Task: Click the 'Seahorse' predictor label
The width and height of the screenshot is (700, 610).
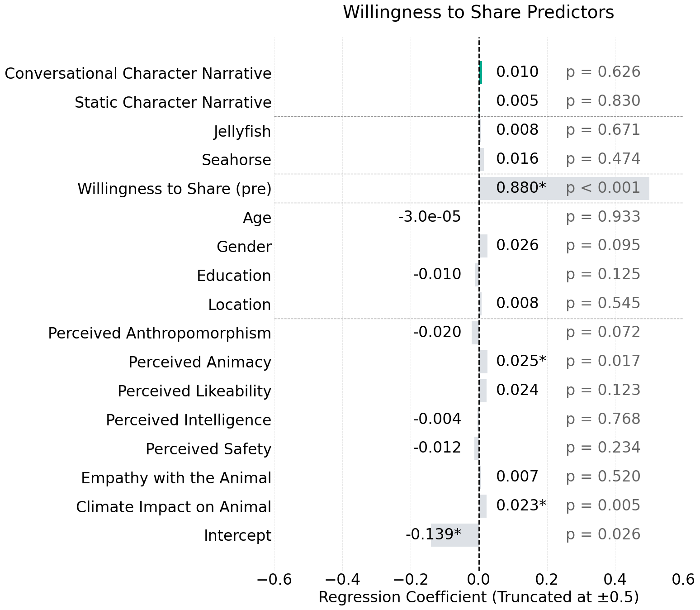Action: tap(236, 160)
